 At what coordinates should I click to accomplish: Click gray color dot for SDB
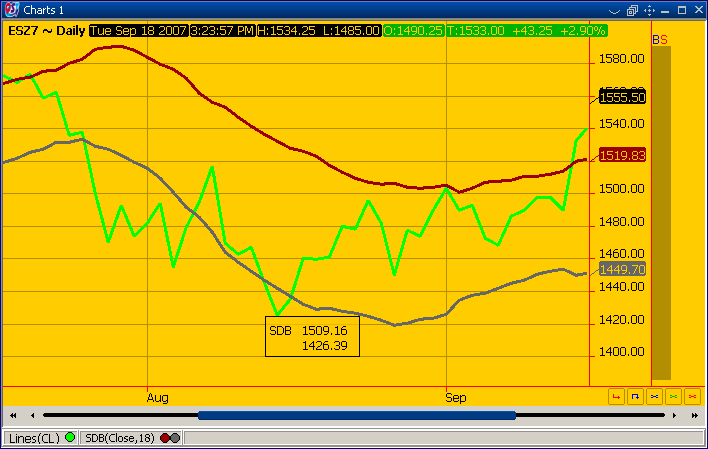click(x=175, y=438)
